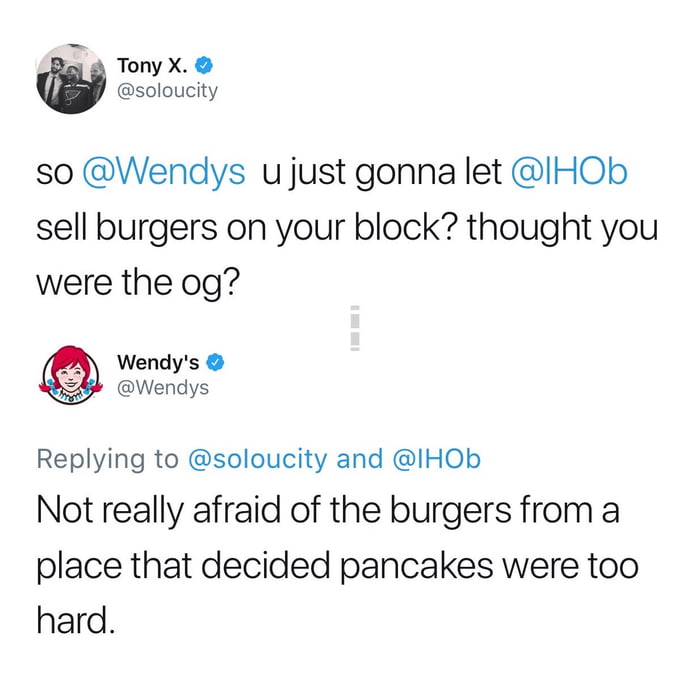Follow the @Wendys mention in Tony's tweet
Screen dimensions: 700x690
pos(164,172)
